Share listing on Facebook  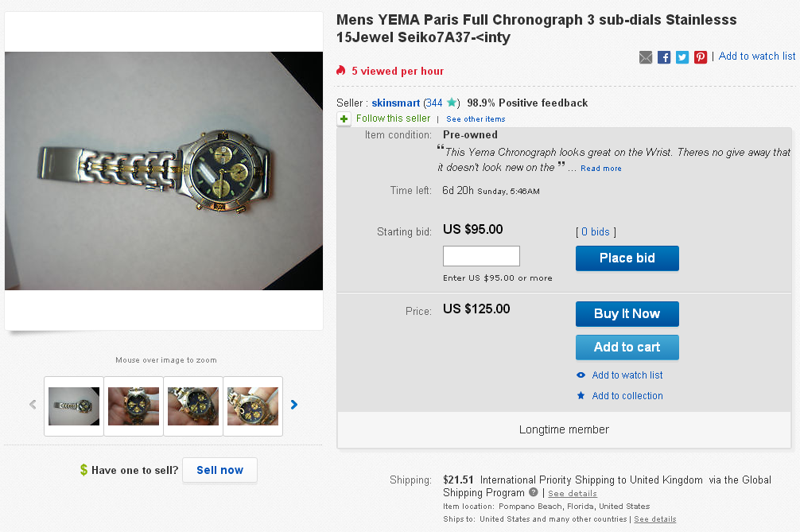tap(664, 57)
